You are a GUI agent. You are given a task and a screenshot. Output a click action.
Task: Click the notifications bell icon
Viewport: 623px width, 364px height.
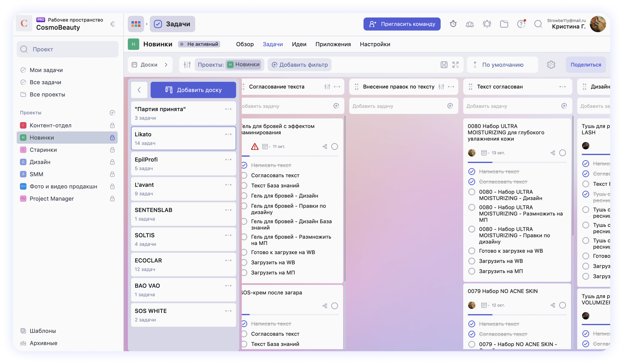click(x=487, y=24)
